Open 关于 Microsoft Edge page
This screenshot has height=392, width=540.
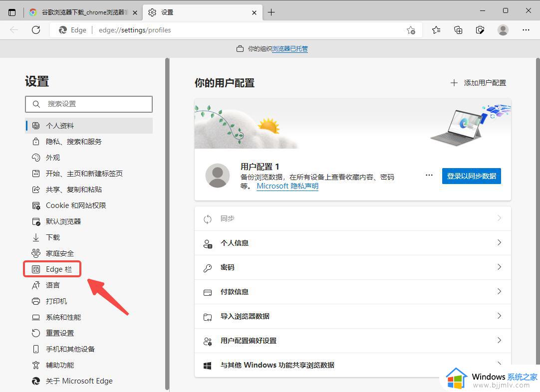(x=79, y=381)
